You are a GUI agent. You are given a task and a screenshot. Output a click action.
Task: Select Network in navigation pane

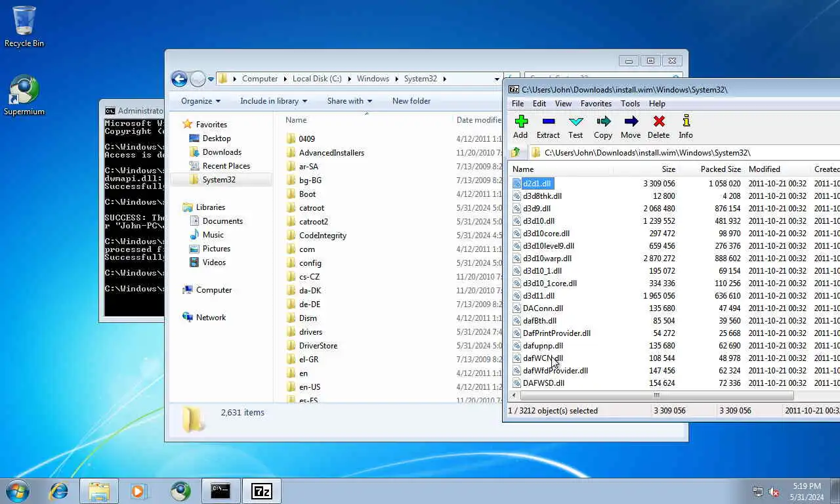point(211,318)
